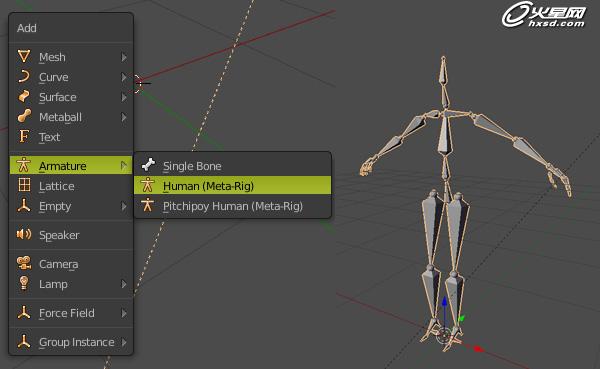Choose Mesh from the Add menu
The image size is (600, 369).
click(x=71, y=57)
